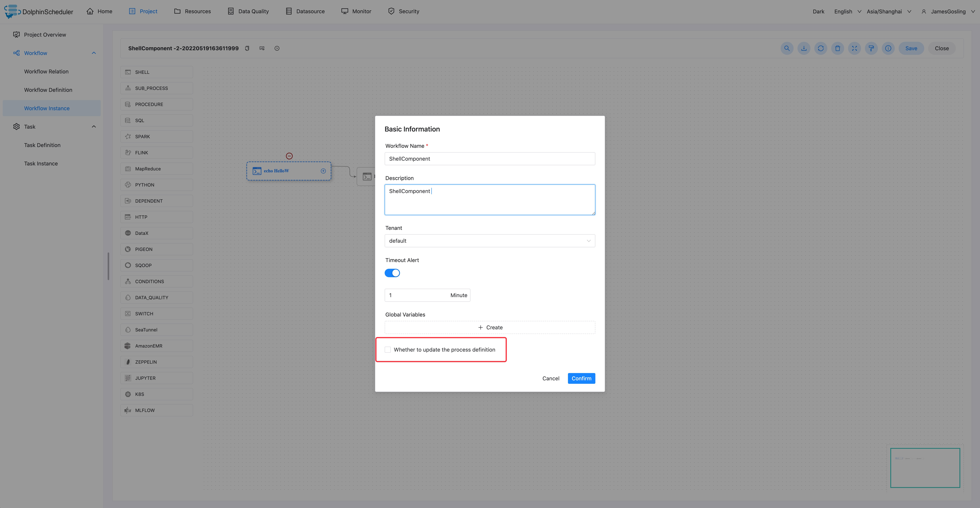
Task: Click the format DAG icon
Action: 871,48
